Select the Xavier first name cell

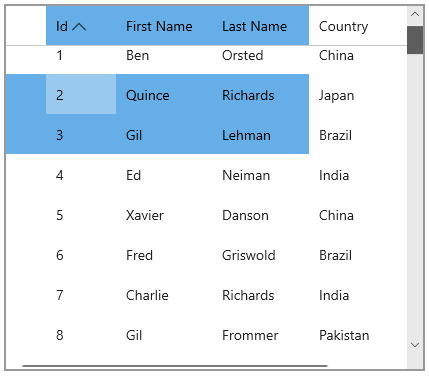point(164,214)
